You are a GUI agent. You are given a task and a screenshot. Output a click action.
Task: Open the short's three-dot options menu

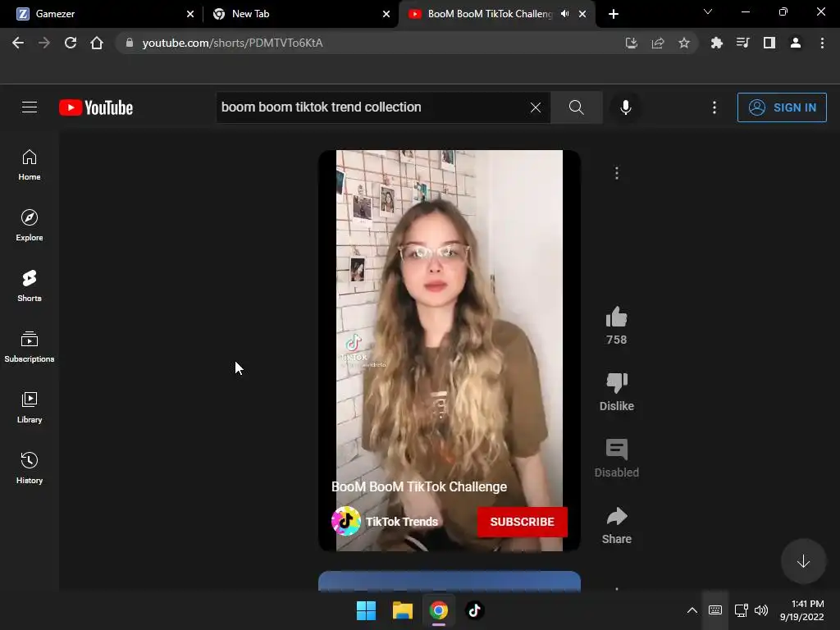[617, 173]
